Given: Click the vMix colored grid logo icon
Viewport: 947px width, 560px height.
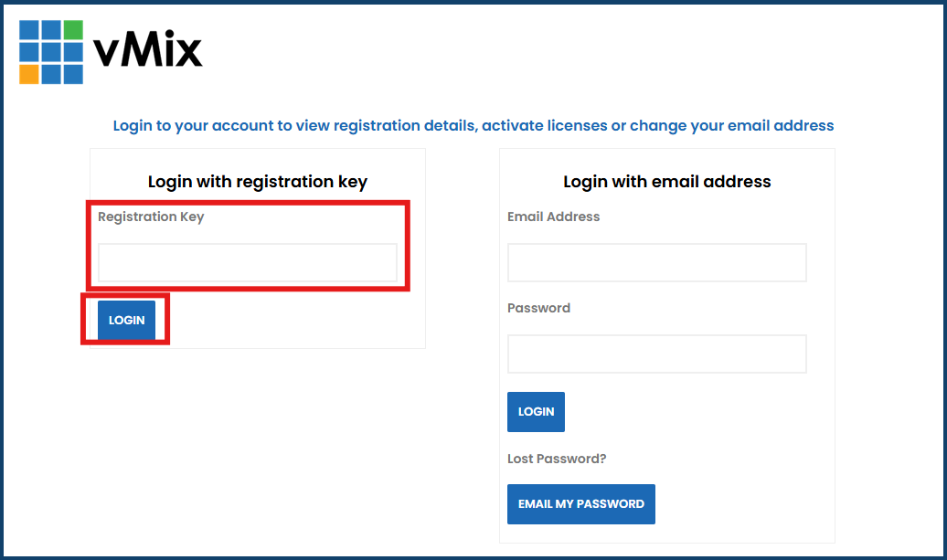Looking at the screenshot, I should coord(51,52).
